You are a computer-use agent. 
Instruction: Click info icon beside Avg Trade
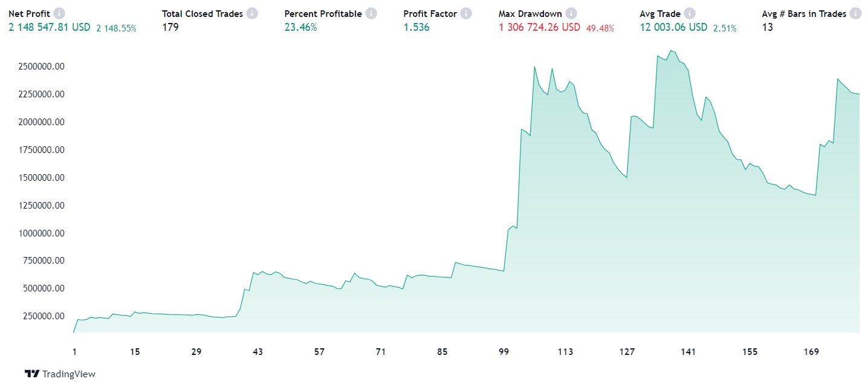pyautogui.click(x=690, y=13)
